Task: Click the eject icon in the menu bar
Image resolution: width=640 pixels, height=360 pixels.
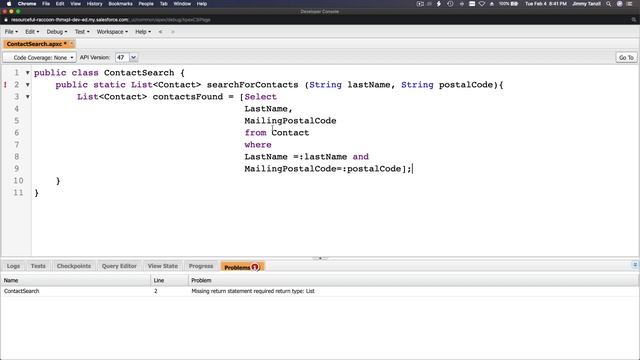Action: point(492,4)
